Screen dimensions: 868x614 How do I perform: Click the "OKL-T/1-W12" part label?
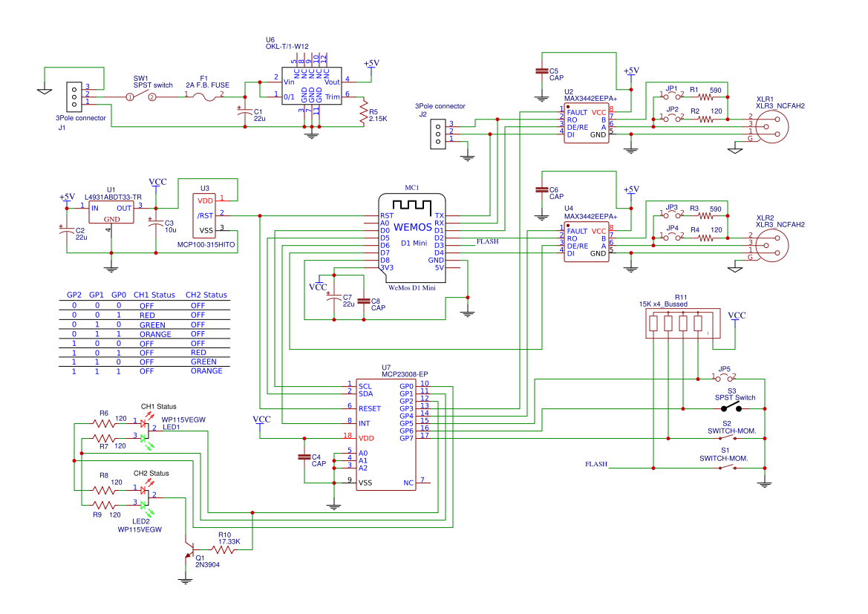click(x=287, y=47)
